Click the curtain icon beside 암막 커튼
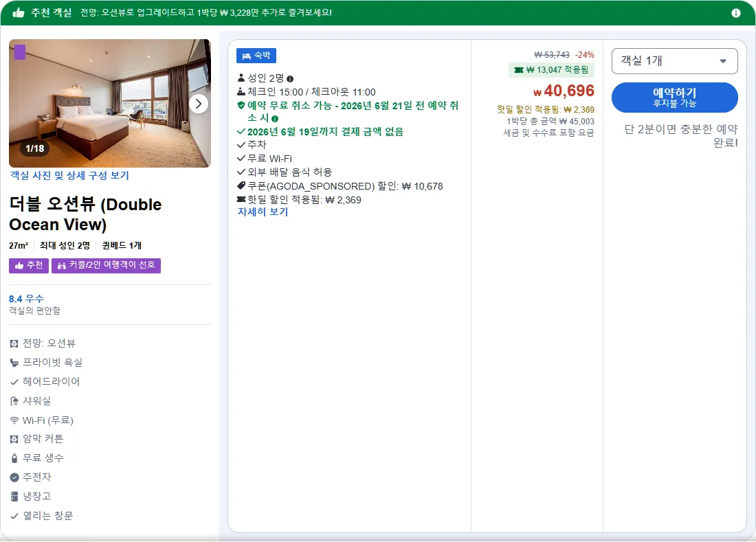The width and height of the screenshot is (756, 542). [x=14, y=439]
